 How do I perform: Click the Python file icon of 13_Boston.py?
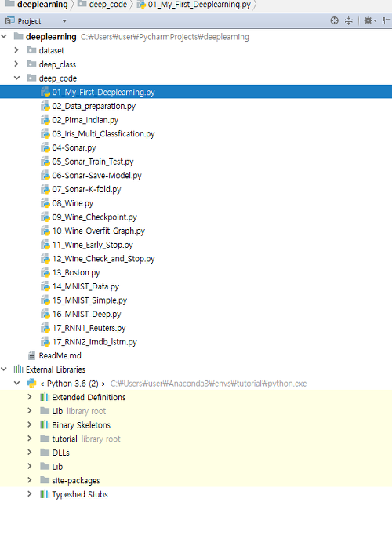pyautogui.click(x=45, y=273)
